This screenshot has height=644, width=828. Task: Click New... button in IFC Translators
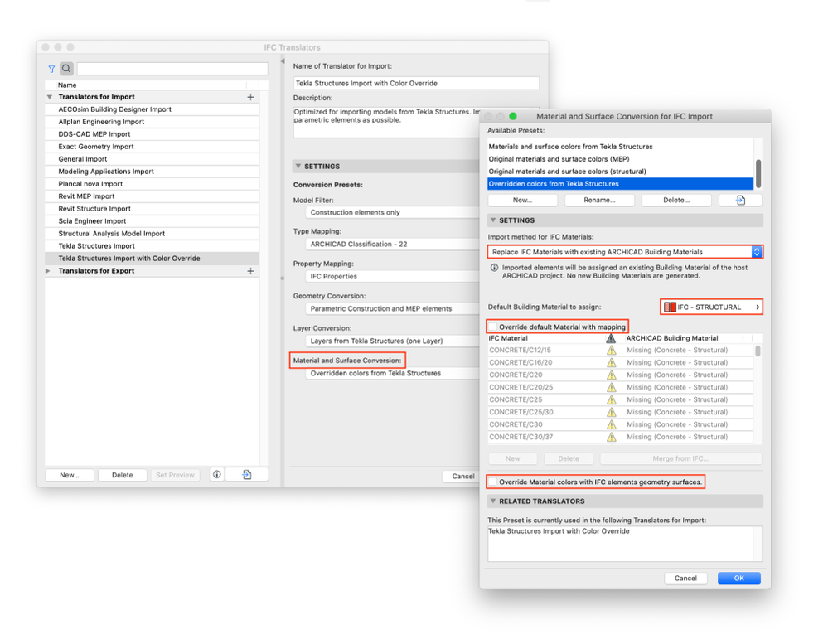tap(70, 475)
